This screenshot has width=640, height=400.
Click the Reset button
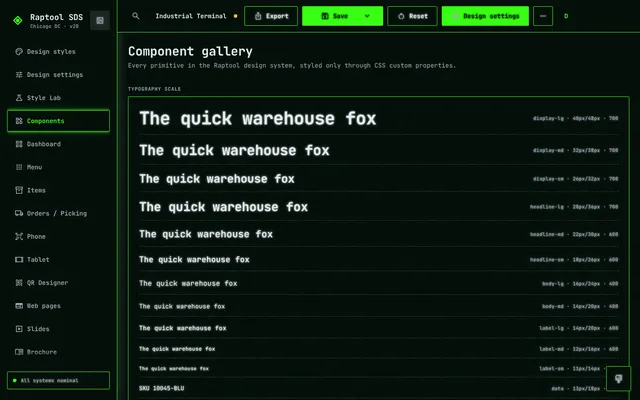(412, 16)
